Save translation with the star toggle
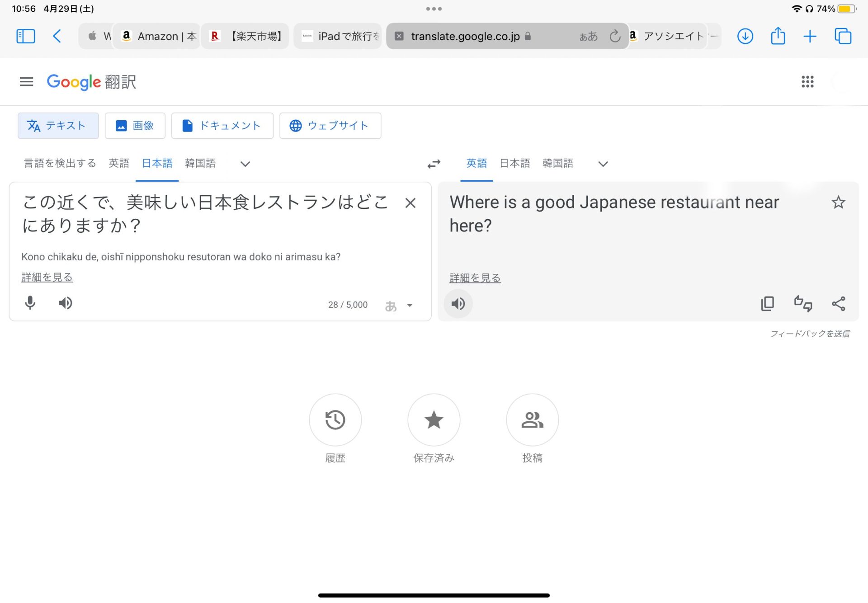 (x=838, y=203)
